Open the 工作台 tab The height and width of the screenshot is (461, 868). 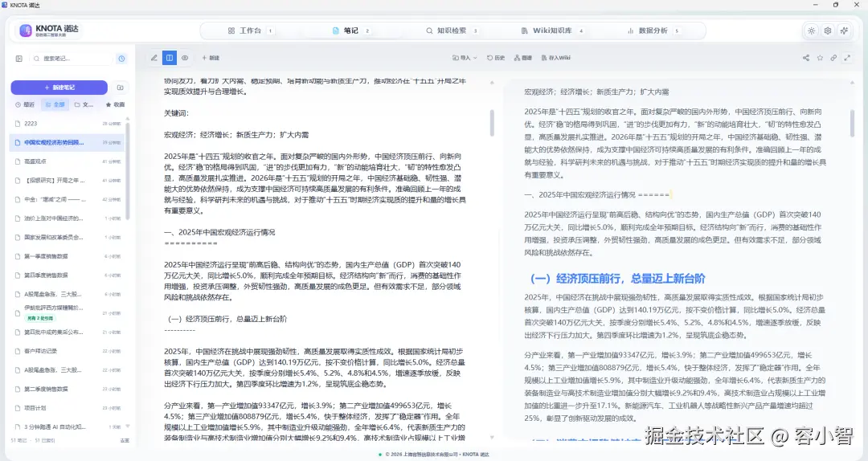(250, 31)
